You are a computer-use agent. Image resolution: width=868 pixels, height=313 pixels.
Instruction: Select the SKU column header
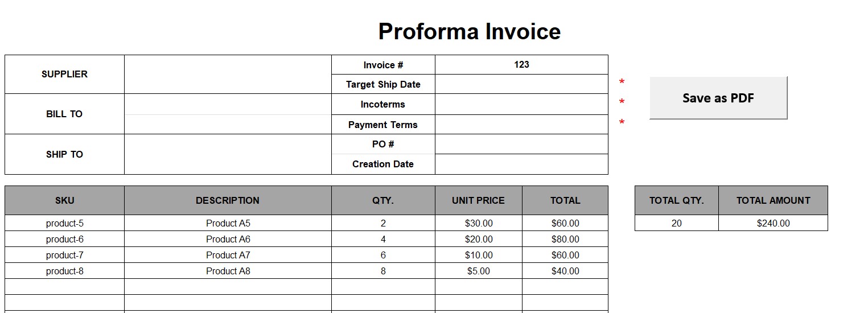coord(64,200)
